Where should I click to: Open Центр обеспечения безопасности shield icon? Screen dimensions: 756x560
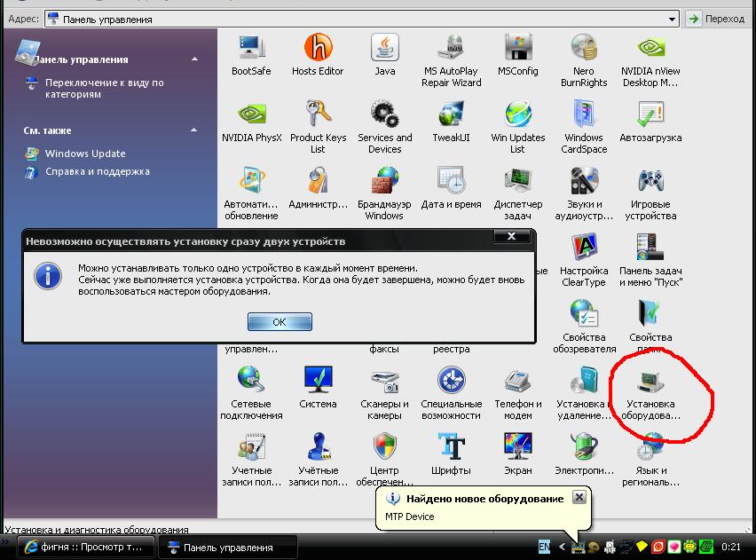pos(385,460)
